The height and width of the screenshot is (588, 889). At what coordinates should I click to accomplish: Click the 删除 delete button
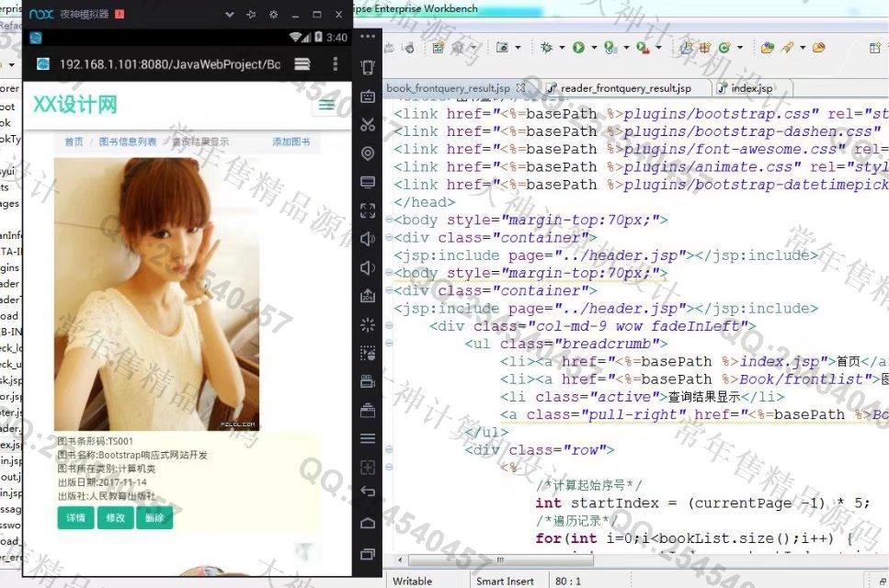pyautogui.click(x=154, y=518)
